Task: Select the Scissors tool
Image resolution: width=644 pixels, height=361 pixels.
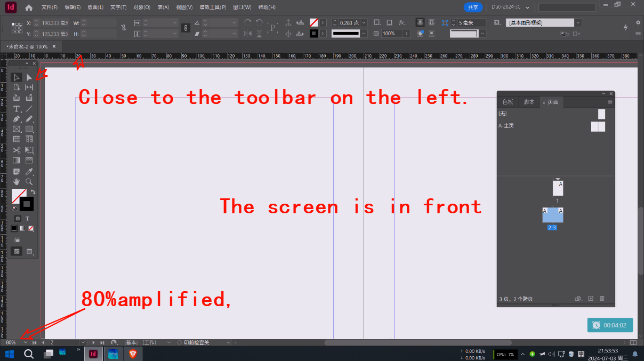Action: [17, 150]
